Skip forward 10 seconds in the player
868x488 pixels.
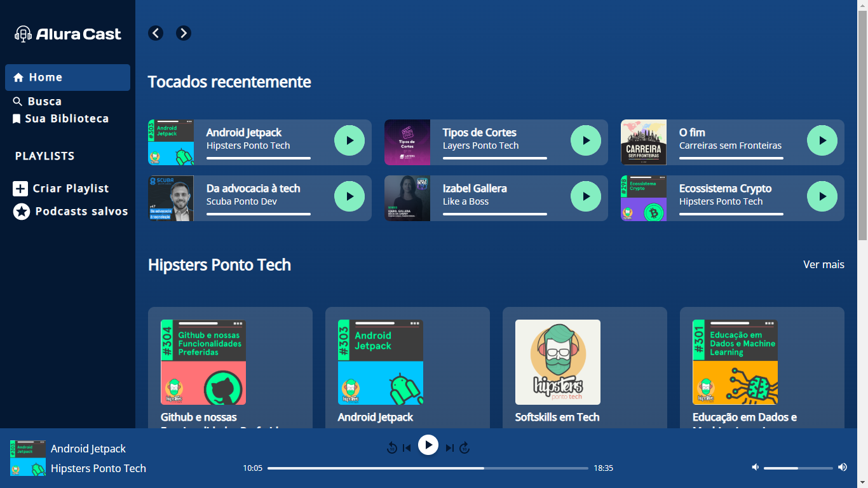pyautogui.click(x=465, y=448)
